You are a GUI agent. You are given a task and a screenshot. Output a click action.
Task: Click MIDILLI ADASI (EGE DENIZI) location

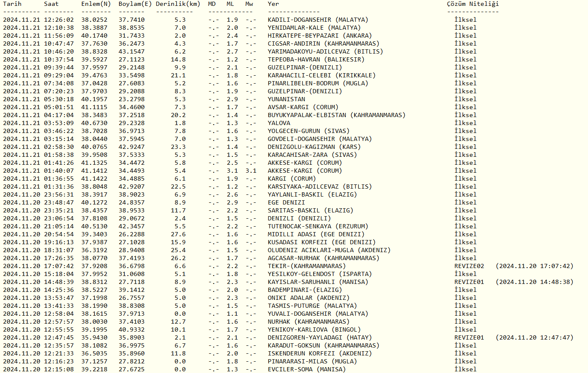tap(316, 234)
